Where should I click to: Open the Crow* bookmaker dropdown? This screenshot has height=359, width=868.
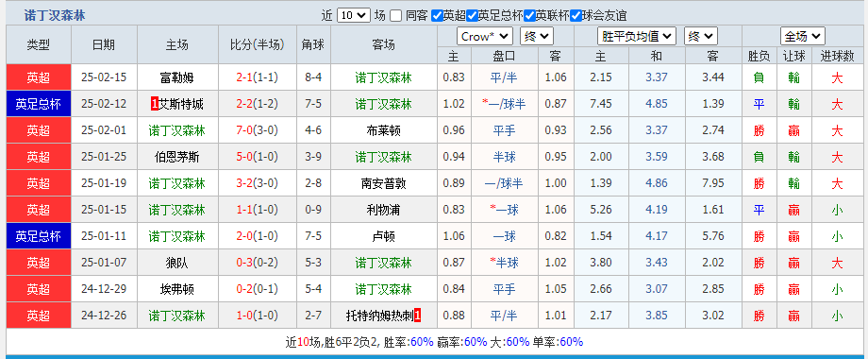coord(485,37)
